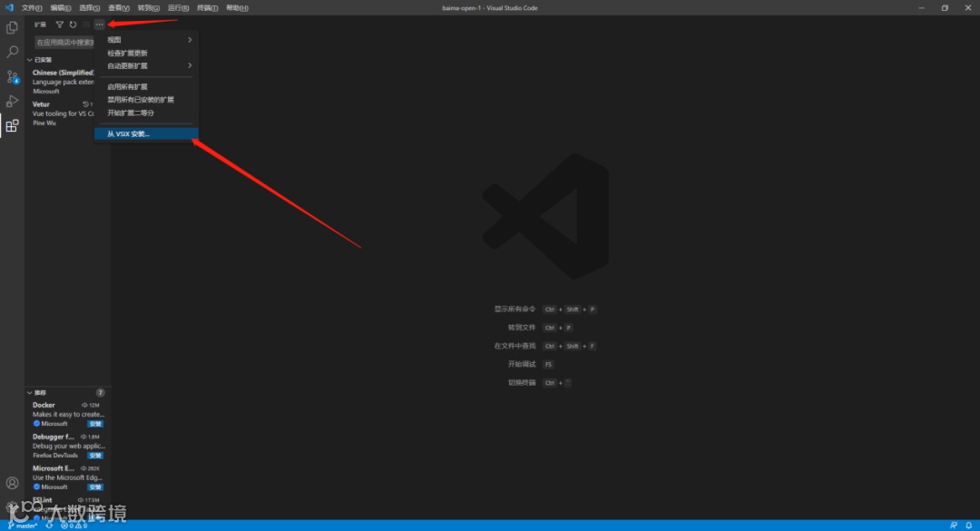
Task: Click the 切换终端 shortcut hint
Action: tap(539, 382)
